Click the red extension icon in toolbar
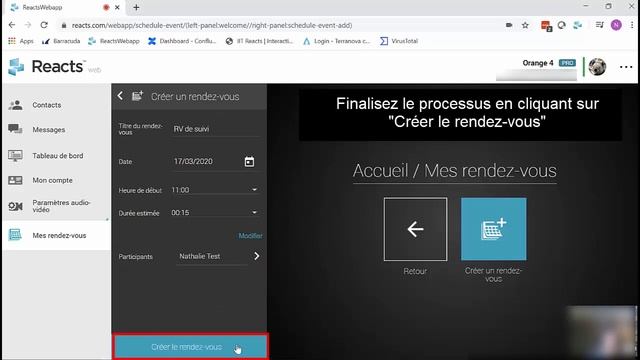The height and width of the screenshot is (360, 640). point(546,26)
